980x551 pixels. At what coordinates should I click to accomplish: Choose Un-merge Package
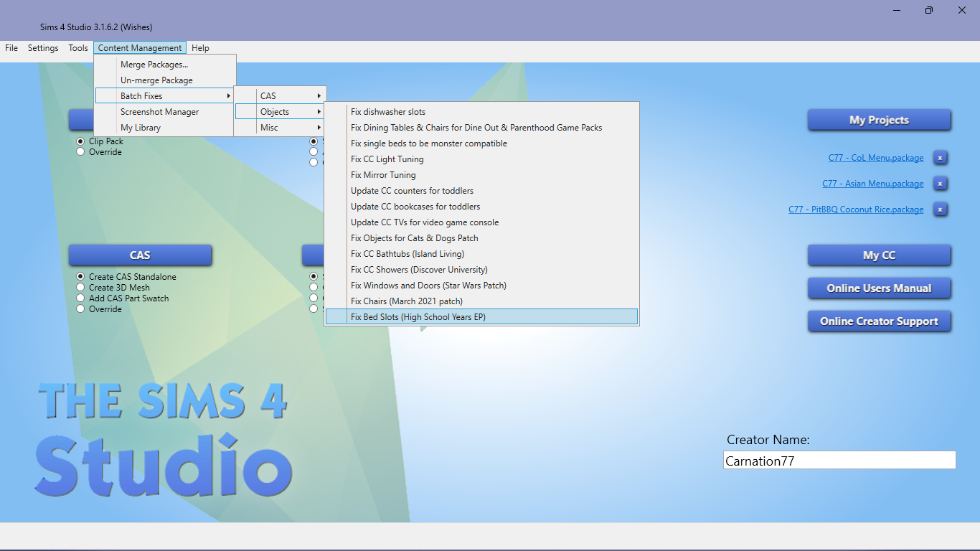[x=165, y=80]
